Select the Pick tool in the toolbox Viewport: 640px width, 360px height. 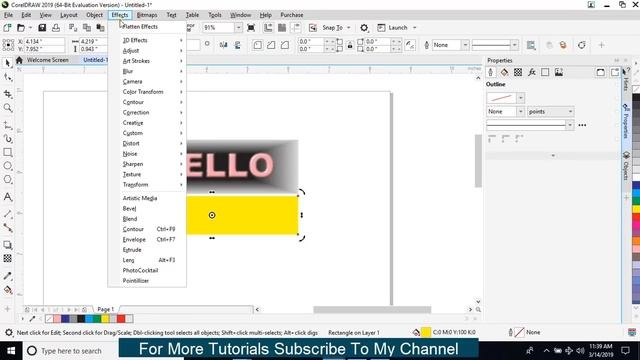pyautogui.click(x=7, y=63)
